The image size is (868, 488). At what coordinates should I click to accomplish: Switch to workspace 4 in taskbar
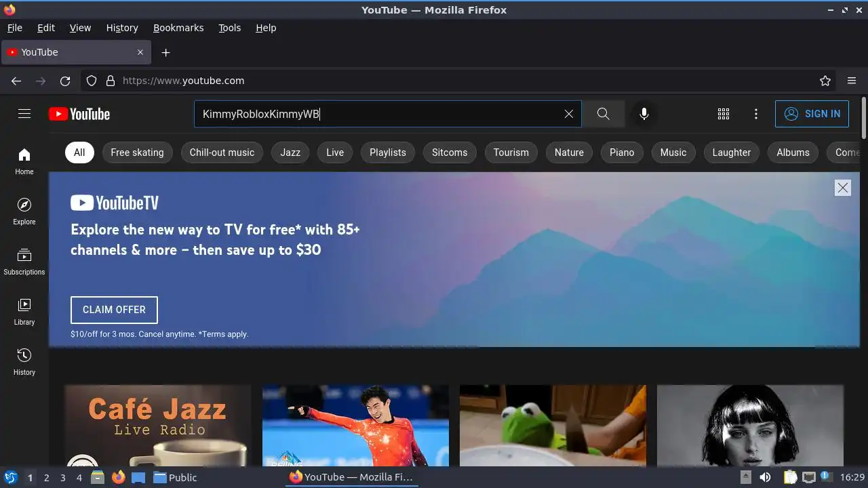[79, 478]
